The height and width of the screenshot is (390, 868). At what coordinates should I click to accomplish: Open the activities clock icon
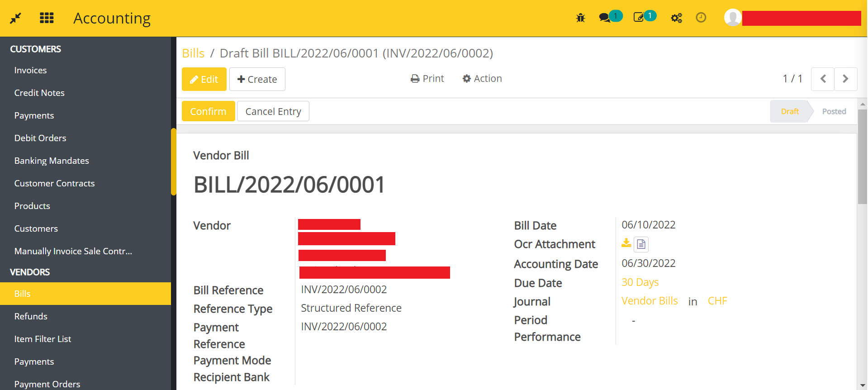click(x=701, y=18)
